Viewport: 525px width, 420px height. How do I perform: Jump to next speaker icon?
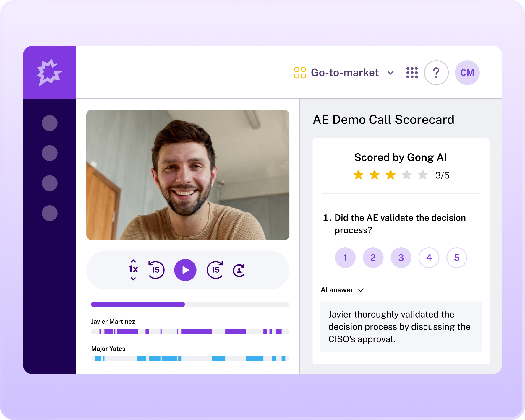(x=239, y=270)
